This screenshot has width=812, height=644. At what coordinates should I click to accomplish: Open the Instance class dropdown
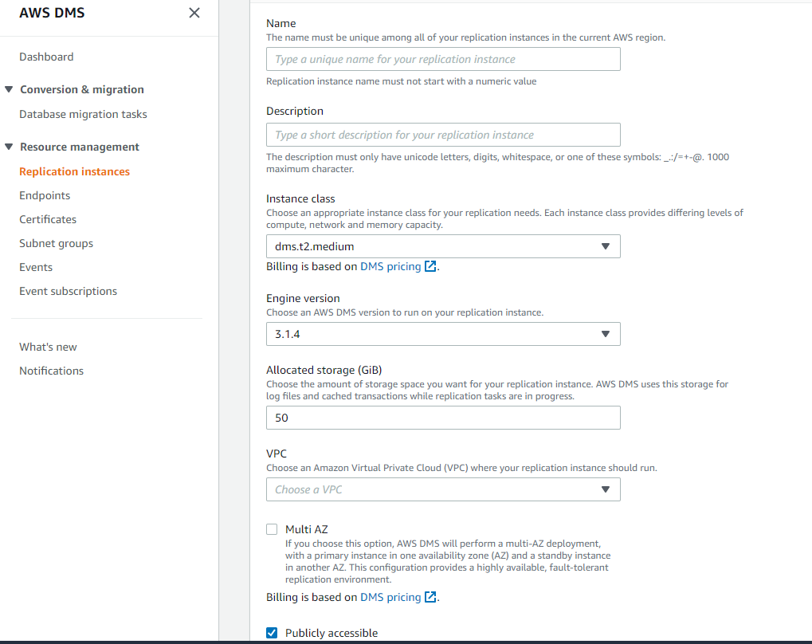443,246
